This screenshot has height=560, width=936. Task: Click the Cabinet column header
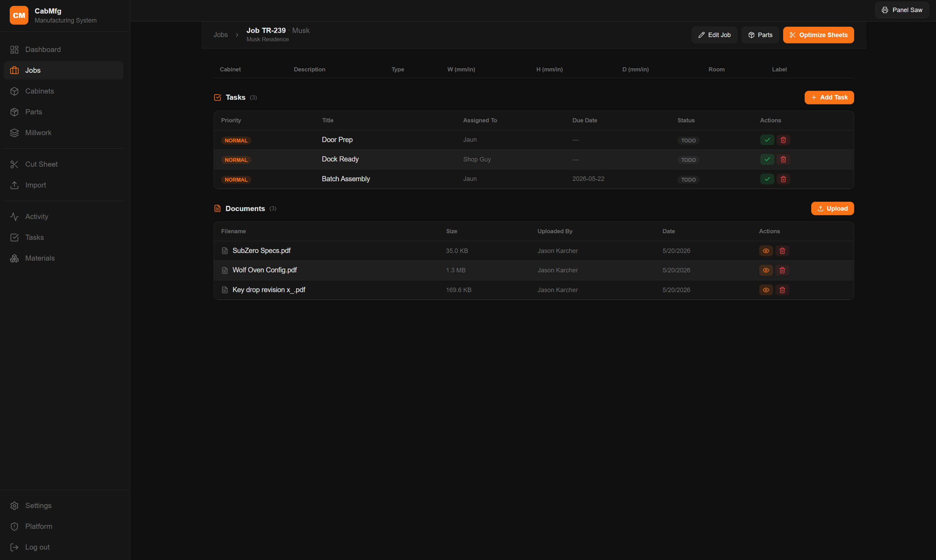[230, 69]
